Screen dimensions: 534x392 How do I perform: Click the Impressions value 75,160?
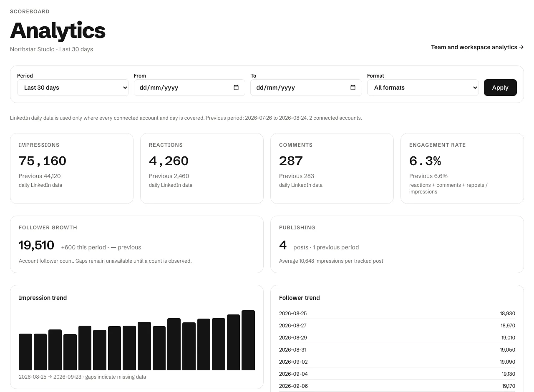click(x=43, y=161)
